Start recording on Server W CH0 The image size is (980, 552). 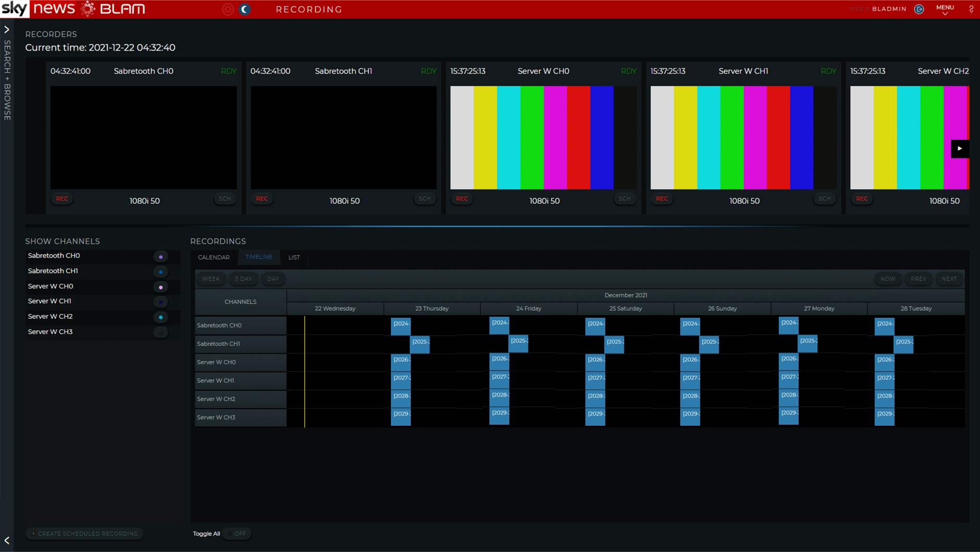[462, 199]
